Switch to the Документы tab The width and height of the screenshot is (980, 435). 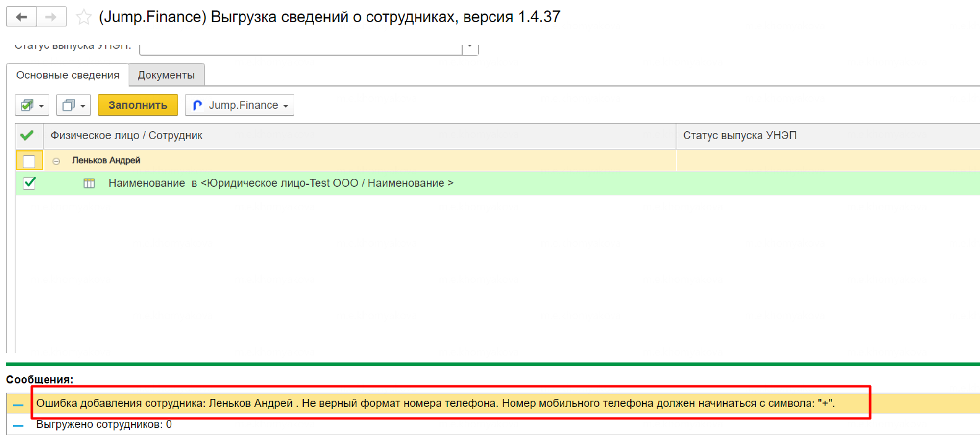(166, 75)
